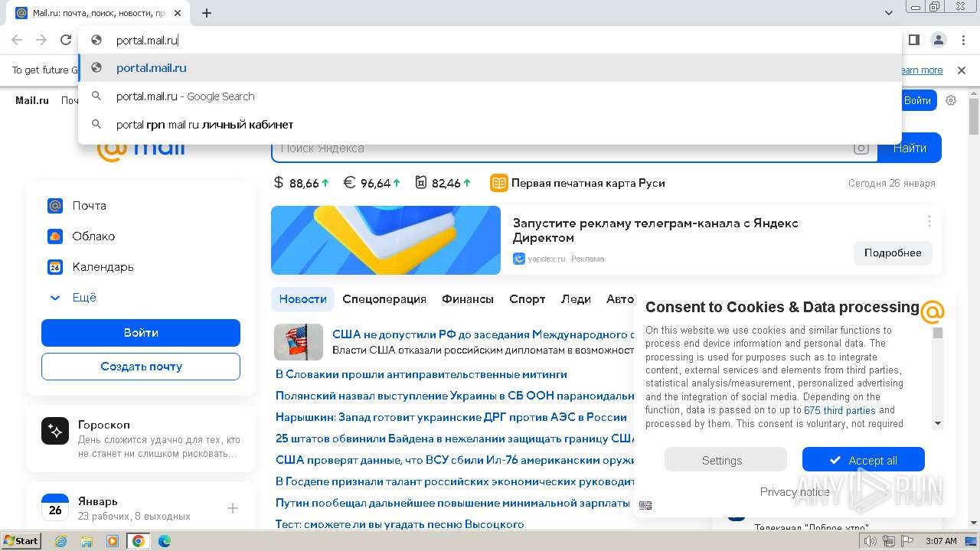The width and height of the screenshot is (980, 551).
Task: Open the tab search dropdown arrow
Action: click(x=888, y=13)
